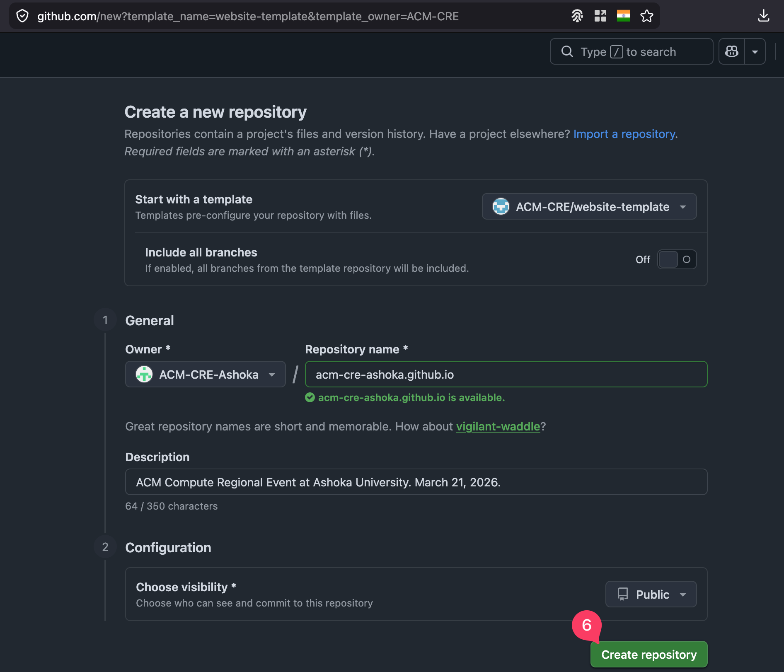Click the QR code grid icon

(x=600, y=16)
